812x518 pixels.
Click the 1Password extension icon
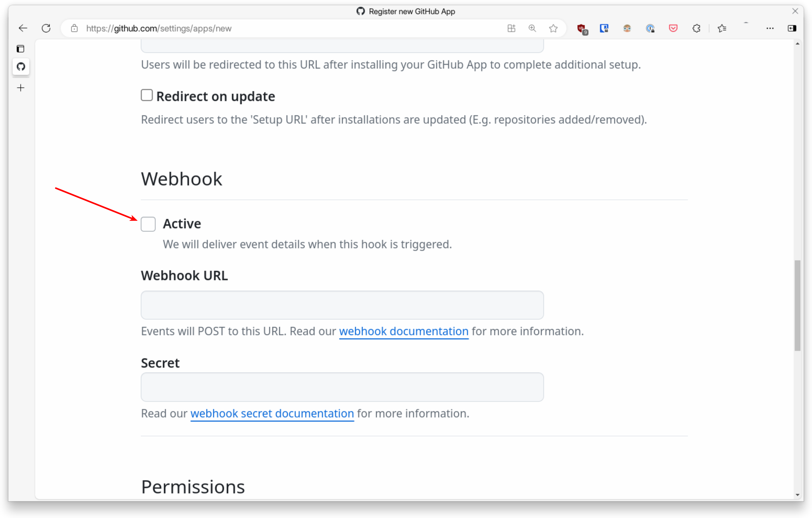coord(604,28)
